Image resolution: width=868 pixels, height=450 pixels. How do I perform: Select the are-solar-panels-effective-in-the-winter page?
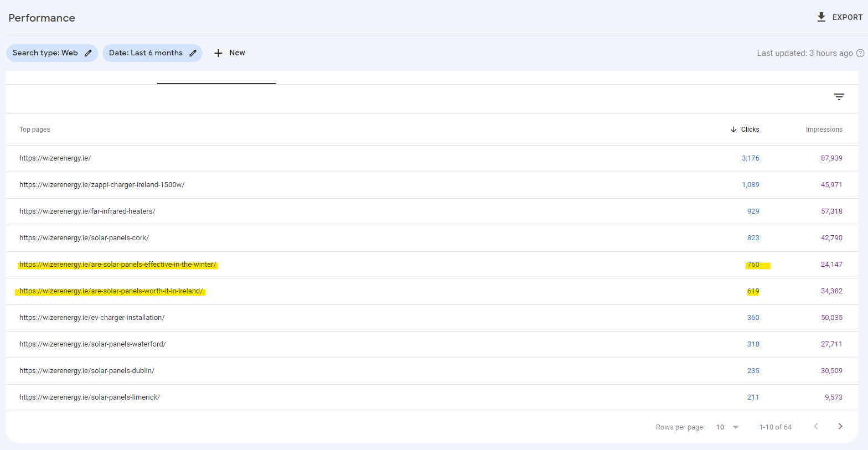click(117, 265)
